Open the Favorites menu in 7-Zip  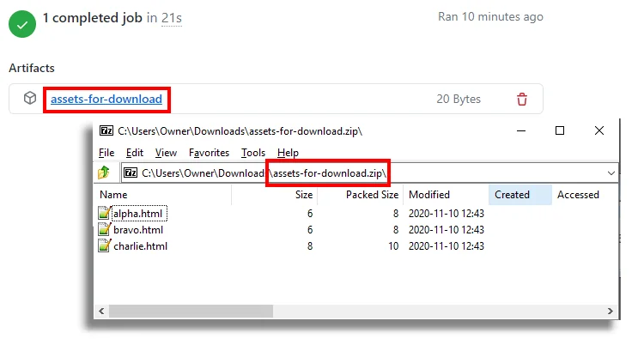(209, 153)
